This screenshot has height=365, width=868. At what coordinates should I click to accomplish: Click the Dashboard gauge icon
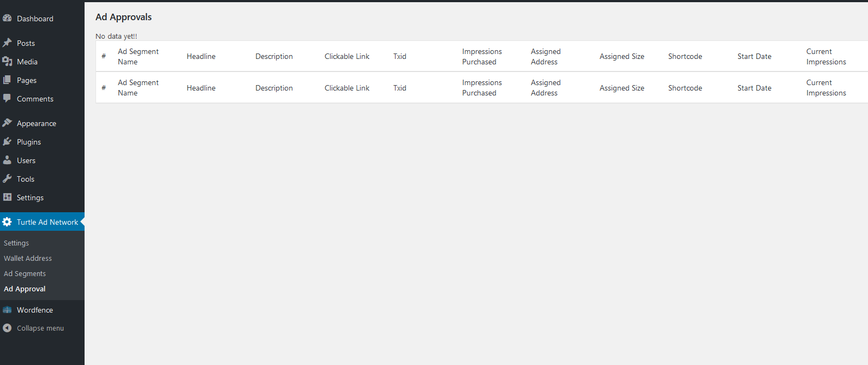pyautogui.click(x=7, y=18)
